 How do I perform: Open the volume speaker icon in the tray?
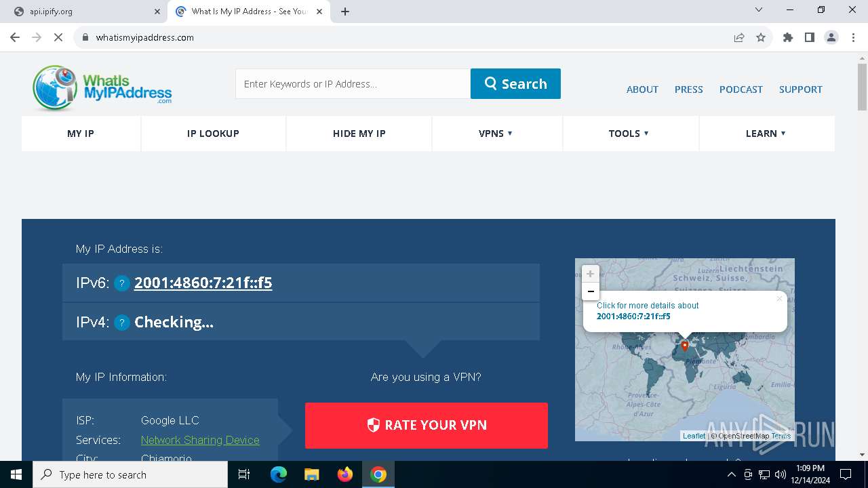[780, 474]
